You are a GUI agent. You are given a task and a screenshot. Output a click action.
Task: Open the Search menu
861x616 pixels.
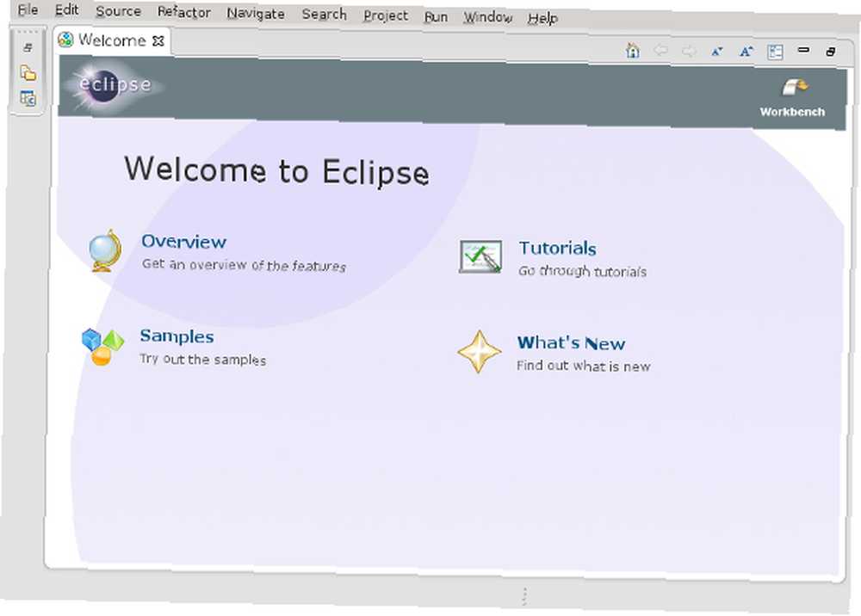[324, 15]
